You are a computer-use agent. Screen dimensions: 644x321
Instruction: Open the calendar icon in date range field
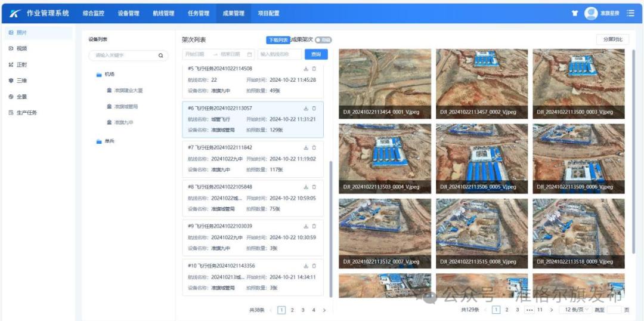click(x=249, y=54)
